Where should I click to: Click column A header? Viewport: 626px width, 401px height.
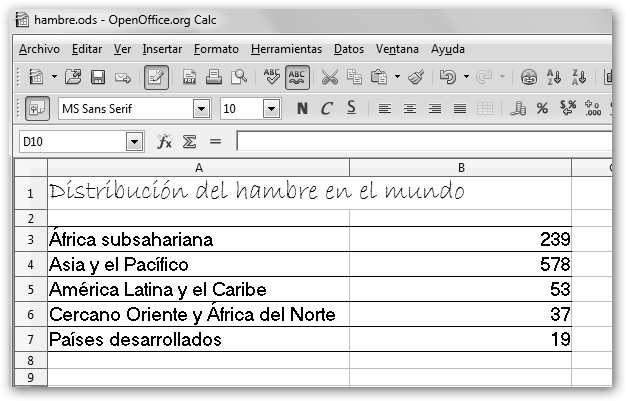pos(198,167)
